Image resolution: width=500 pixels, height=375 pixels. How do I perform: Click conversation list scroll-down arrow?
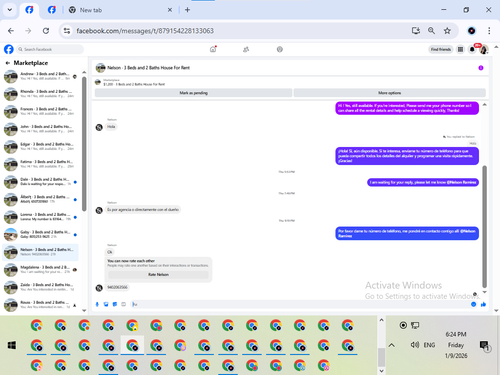(84, 310)
